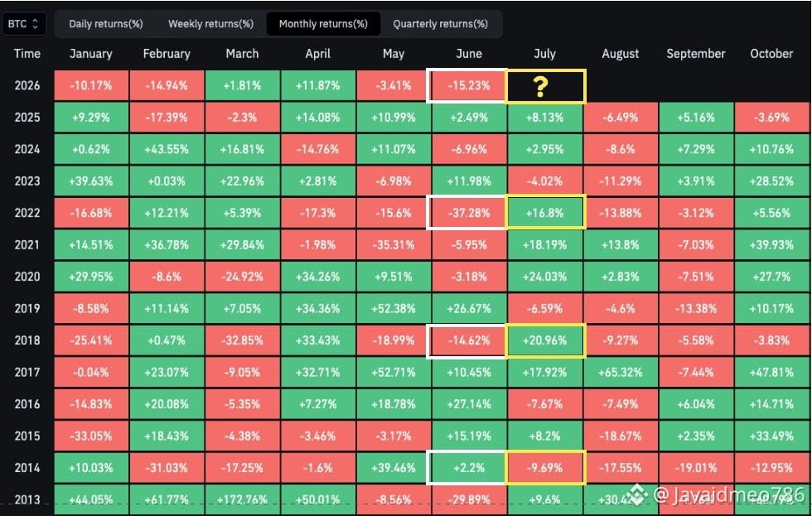Select the 2025 row label

click(x=27, y=118)
